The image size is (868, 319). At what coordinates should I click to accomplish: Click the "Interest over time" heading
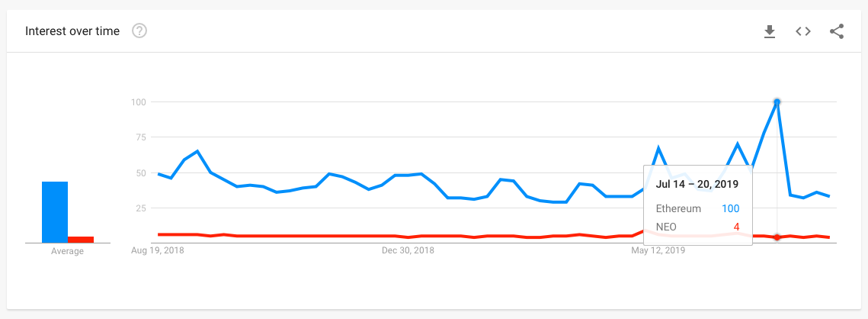72,31
